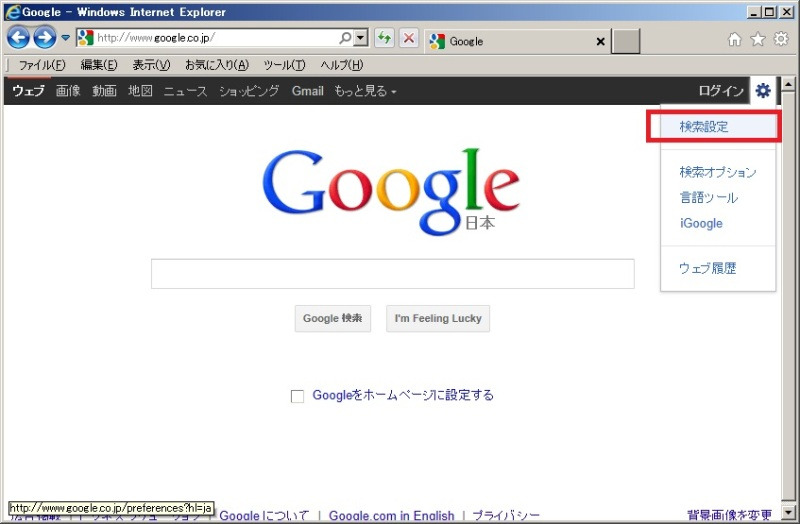The image size is (800, 524).
Task: Open the ファイル(F) menu
Action: [42, 65]
